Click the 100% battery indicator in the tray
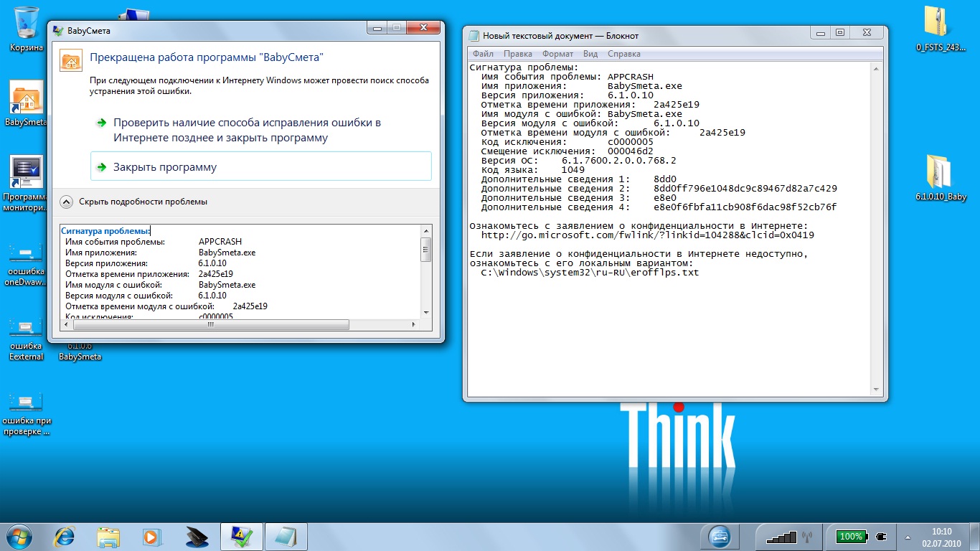The image size is (980, 551). tap(851, 536)
